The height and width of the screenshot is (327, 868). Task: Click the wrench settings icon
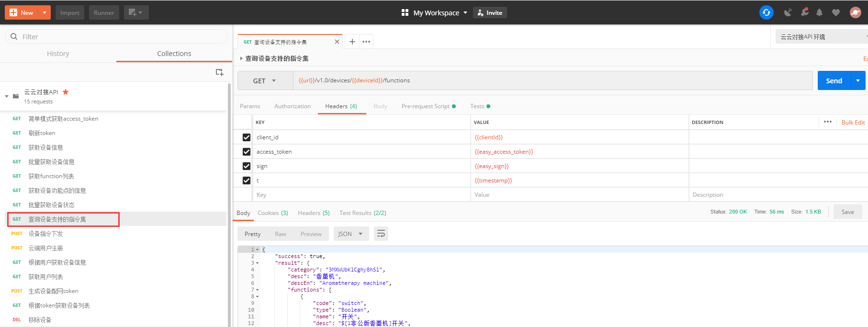[x=804, y=12]
